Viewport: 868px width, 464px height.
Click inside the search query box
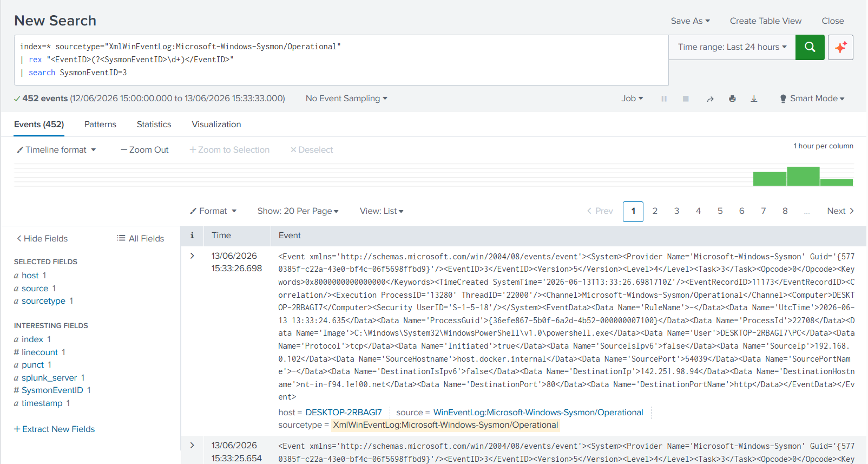[x=341, y=60]
